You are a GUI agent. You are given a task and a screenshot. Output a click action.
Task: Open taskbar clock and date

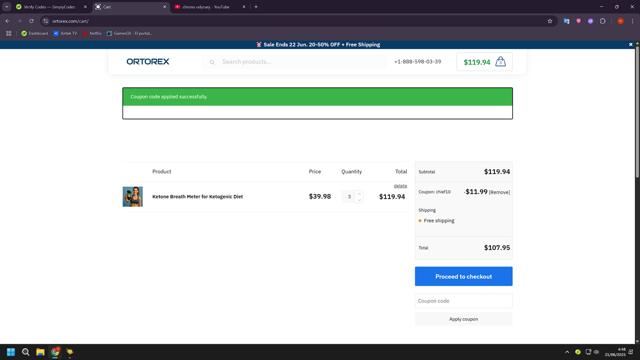pos(615,352)
